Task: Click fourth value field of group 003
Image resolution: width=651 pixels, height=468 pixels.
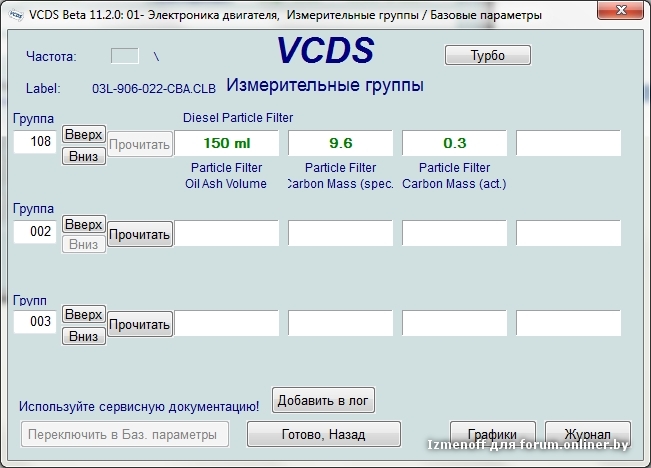Action: pos(569,323)
